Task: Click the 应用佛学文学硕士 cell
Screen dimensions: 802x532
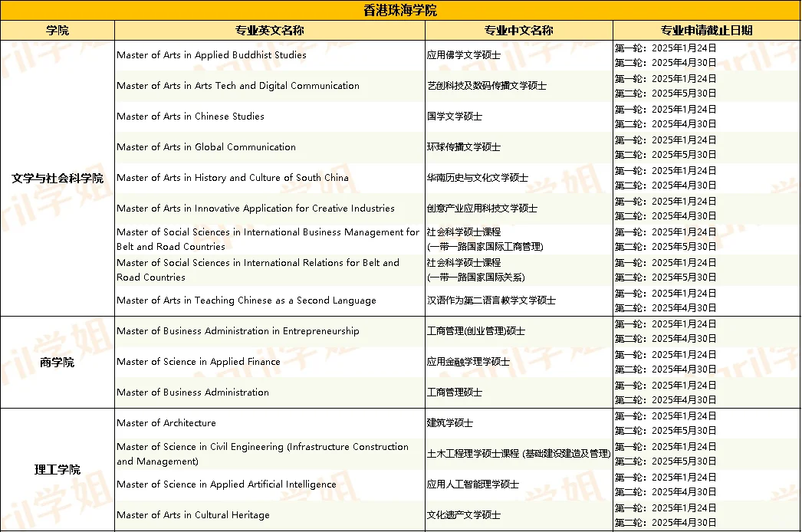Action: tap(518, 55)
